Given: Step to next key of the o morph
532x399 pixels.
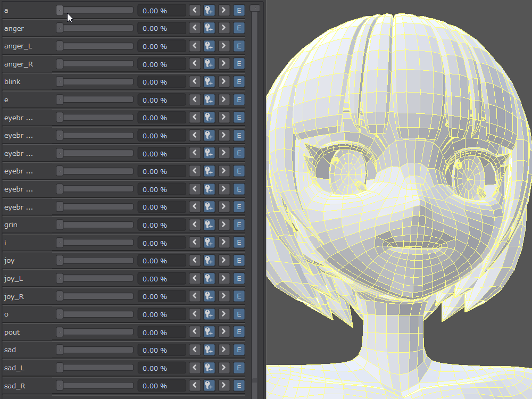Looking at the screenshot, I should pos(224,314).
